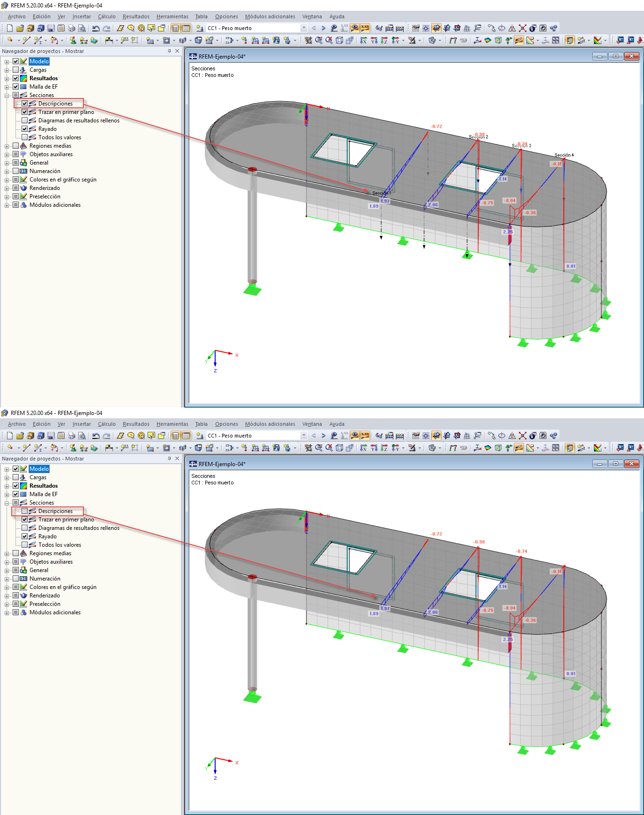
Task: Uncheck Descripciones in the upper navigator
Action: pos(25,104)
